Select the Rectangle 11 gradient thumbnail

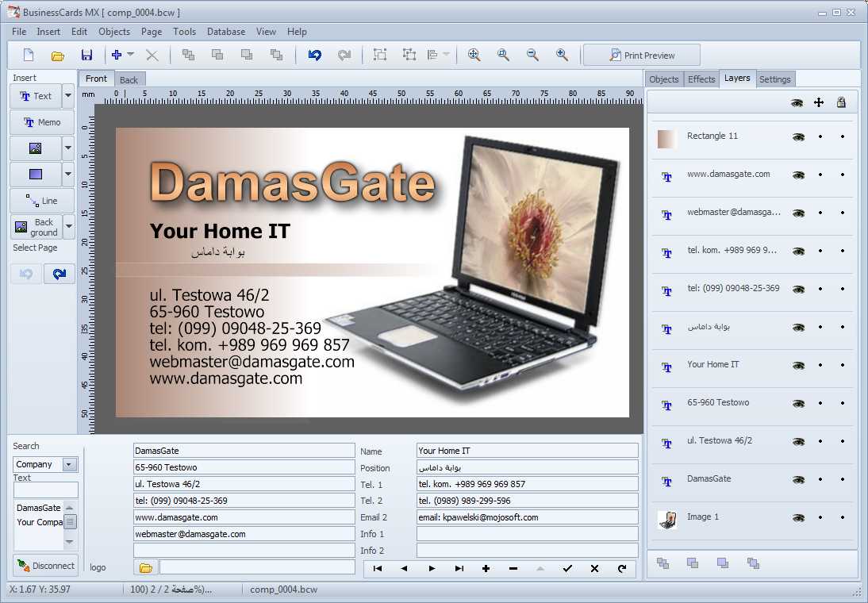667,139
